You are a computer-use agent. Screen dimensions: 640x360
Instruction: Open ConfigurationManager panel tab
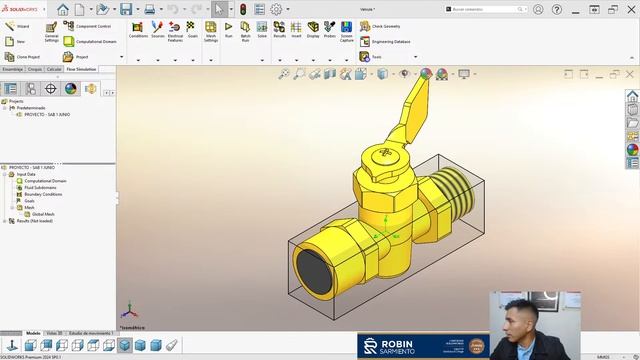pos(31,89)
